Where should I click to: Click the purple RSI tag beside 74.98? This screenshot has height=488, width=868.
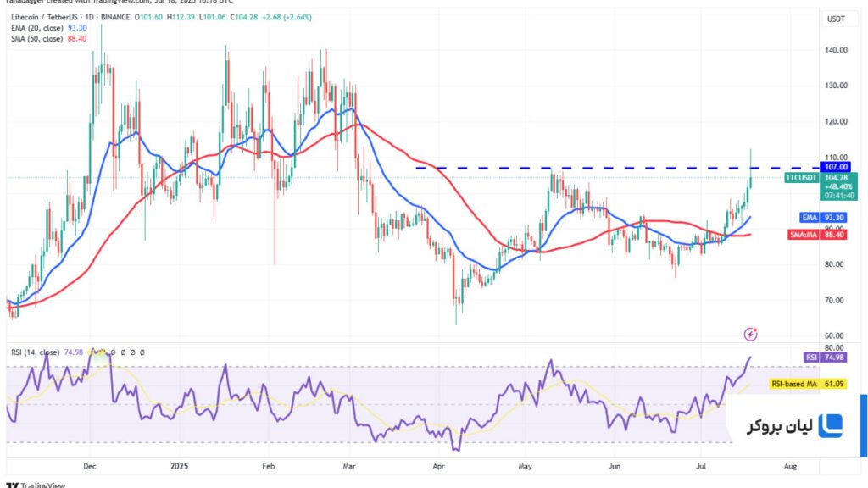tap(811, 358)
